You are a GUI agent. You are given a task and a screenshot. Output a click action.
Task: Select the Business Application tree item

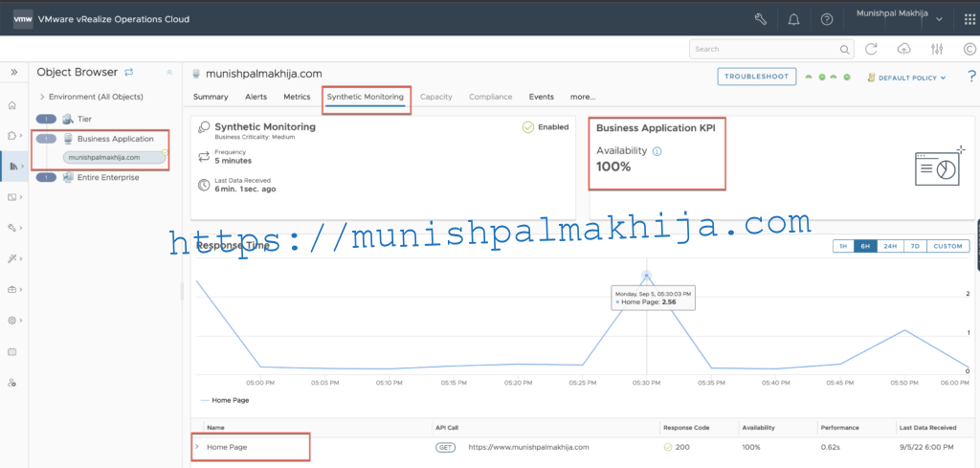tap(115, 139)
